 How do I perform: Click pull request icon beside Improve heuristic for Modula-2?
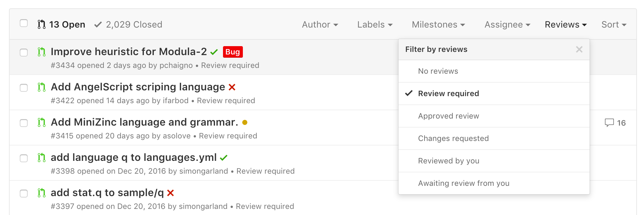[x=41, y=52]
